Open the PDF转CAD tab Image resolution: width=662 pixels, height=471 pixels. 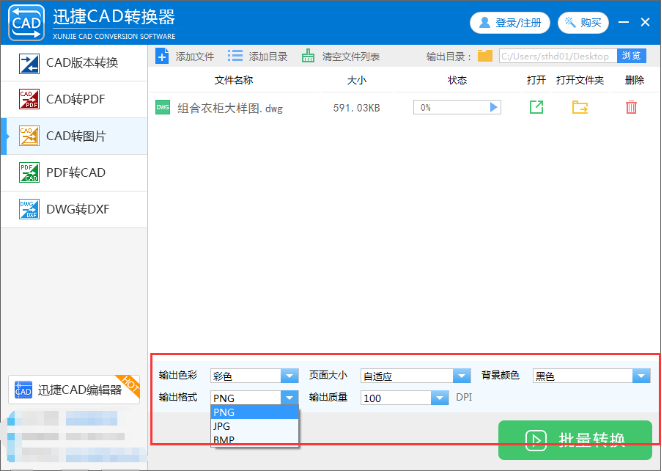(x=73, y=172)
